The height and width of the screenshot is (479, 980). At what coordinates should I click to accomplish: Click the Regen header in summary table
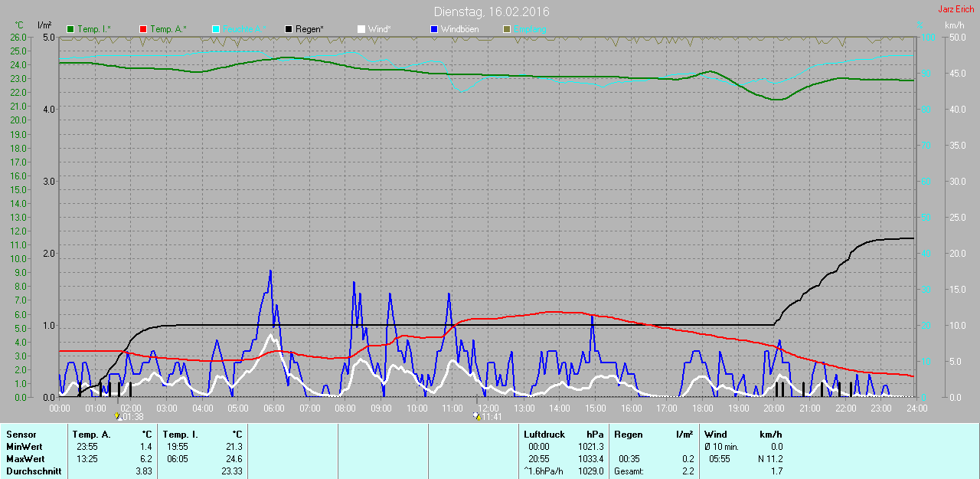click(x=628, y=435)
